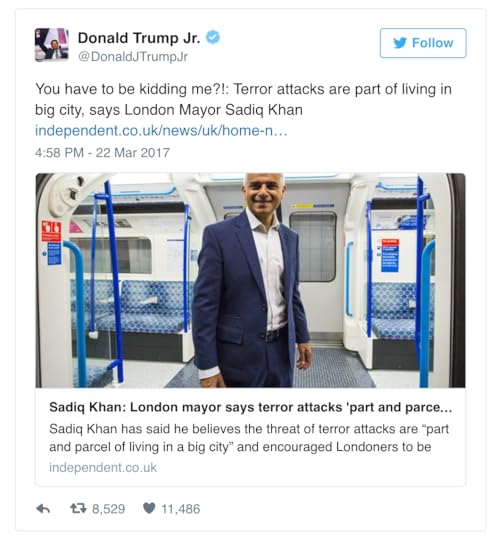Image resolution: width=496 pixels, height=540 pixels.
Task: View the 8,529 retweet count
Action: (108, 509)
